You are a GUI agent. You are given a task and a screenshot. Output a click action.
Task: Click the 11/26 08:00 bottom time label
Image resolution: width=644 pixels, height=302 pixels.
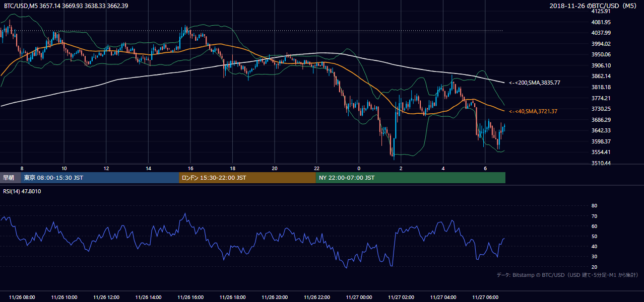click(22, 297)
